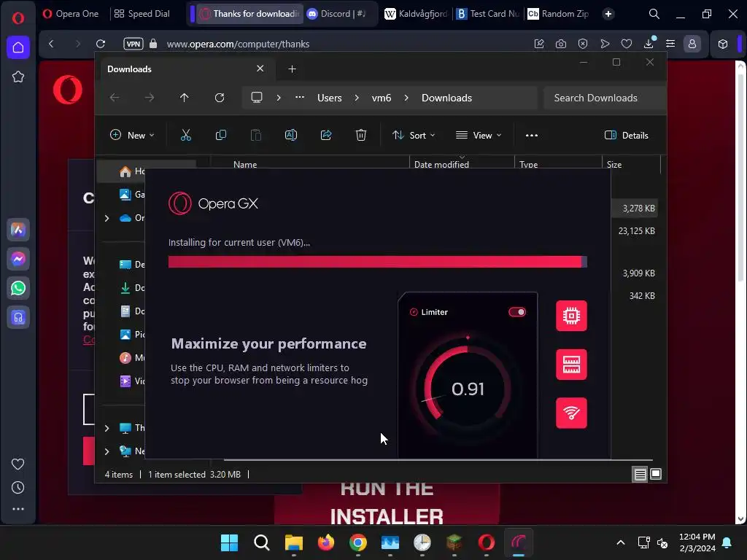Refresh the Downloads folder
Image resolution: width=747 pixels, height=560 pixels.
point(219,98)
